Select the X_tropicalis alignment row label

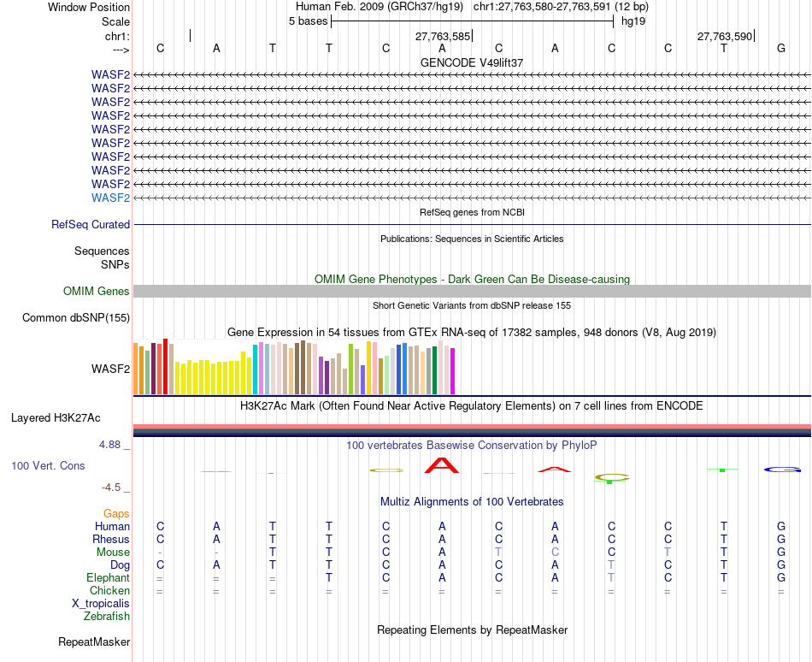[101, 604]
